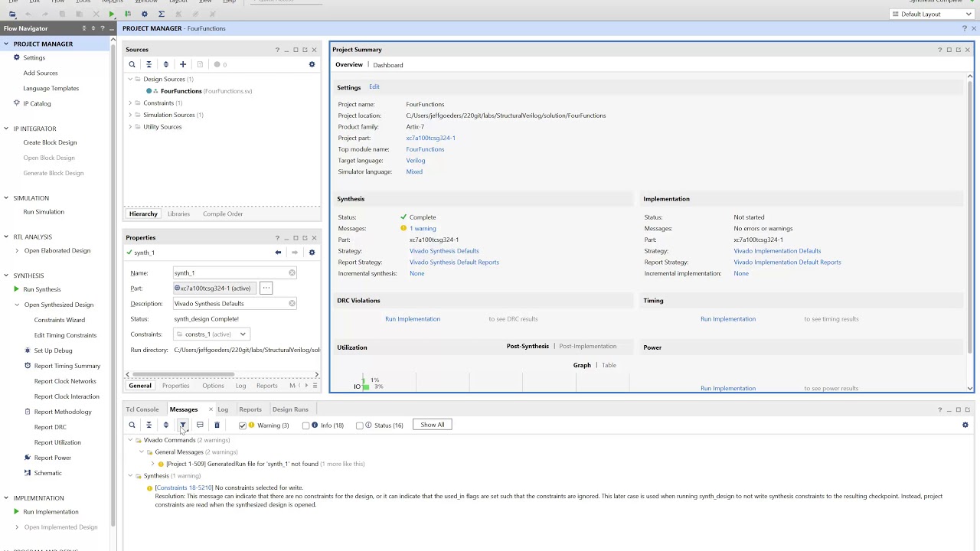This screenshot has width=980, height=551.
Task: Check the Info (18) filter checkbox
Action: point(305,425)
